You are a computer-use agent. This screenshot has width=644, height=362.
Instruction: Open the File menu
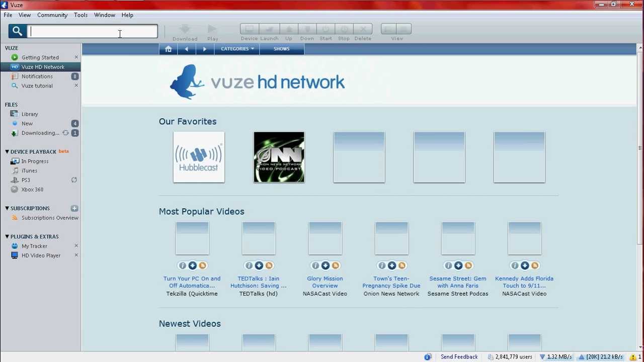click(8, 15)
